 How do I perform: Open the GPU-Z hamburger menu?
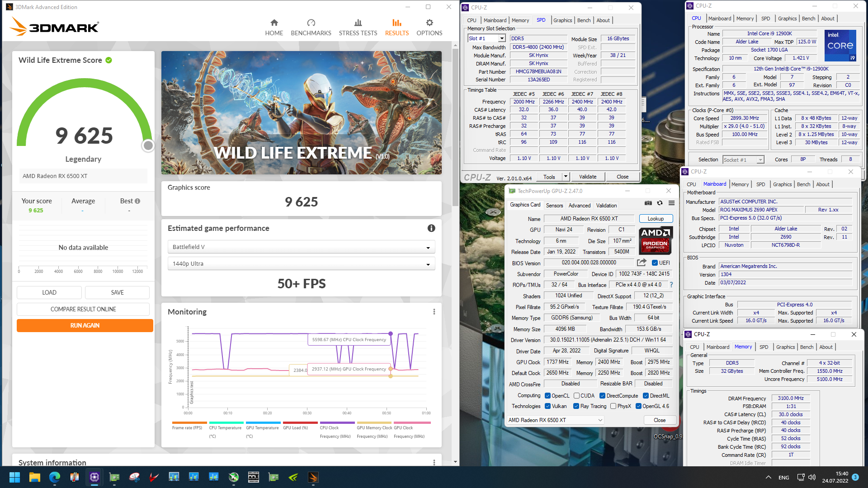[x=672, y=203]
